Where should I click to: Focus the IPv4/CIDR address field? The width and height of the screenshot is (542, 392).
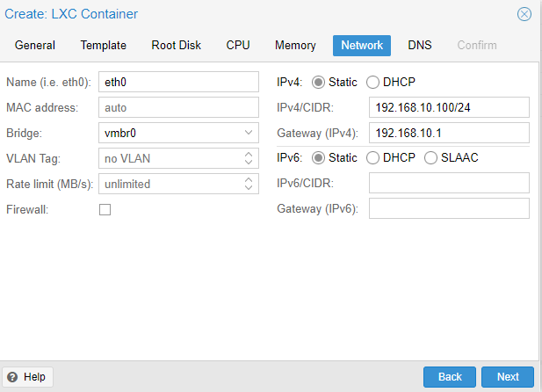(x=449, y=107)
